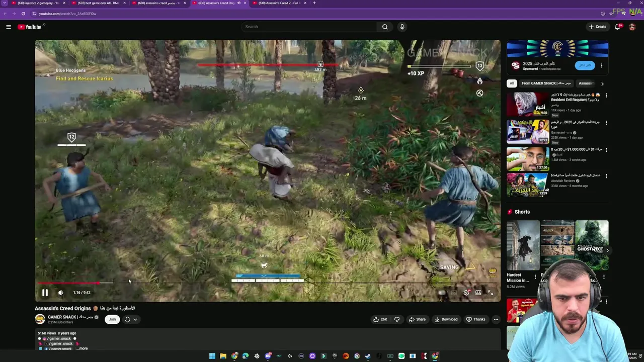Switch to theater mode
The height and width of the screenshot is (362, 644).
pyautogui.click(x=478, y=293)
